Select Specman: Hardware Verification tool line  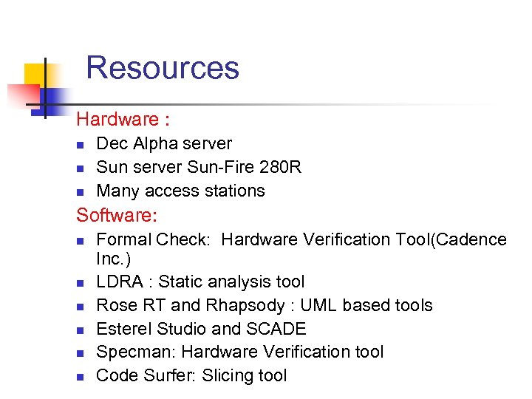click(x=240, y=352)
